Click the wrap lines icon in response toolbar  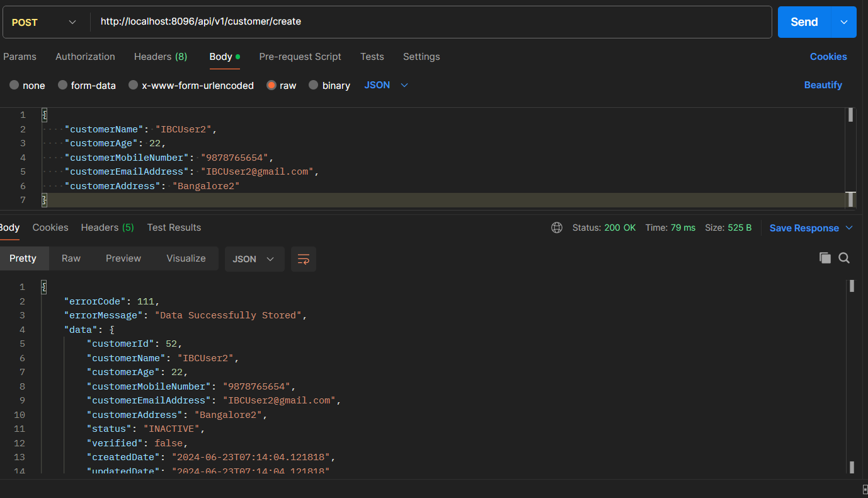(304, 259)
